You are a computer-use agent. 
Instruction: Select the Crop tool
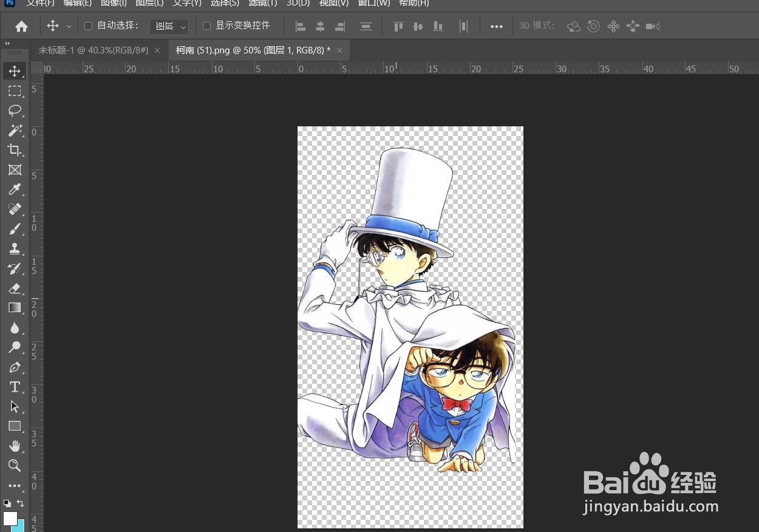(x=15, y=150)
